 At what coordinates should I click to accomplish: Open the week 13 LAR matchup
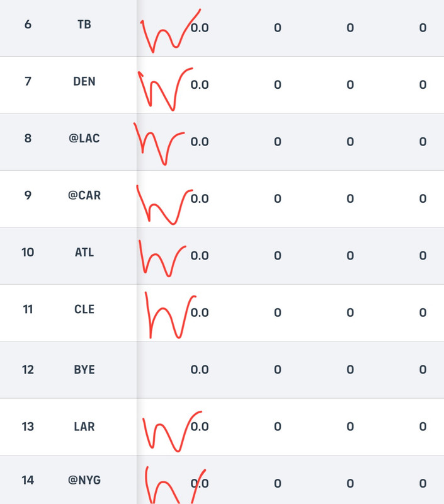click(x=84, y=427)
